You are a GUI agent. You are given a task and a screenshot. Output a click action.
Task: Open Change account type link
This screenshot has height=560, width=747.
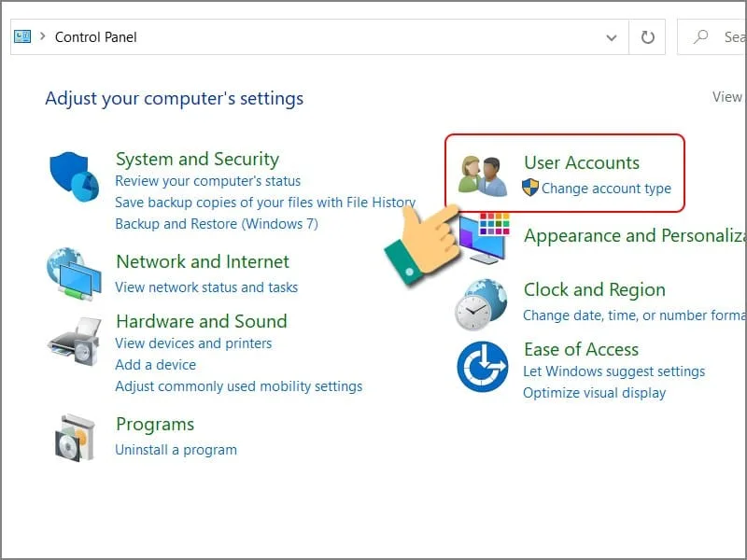[x=606, y=189]
